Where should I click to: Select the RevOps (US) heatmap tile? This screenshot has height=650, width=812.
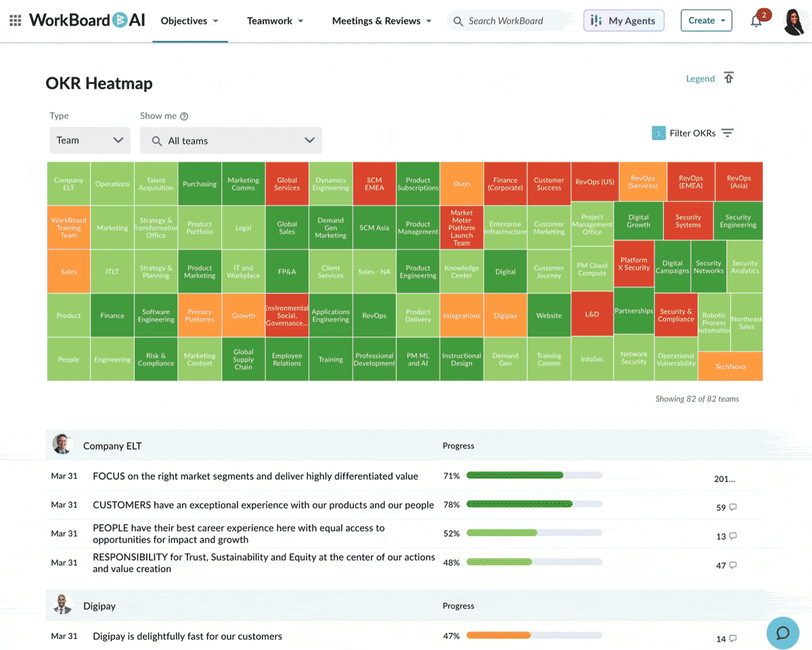click(595, 182)
